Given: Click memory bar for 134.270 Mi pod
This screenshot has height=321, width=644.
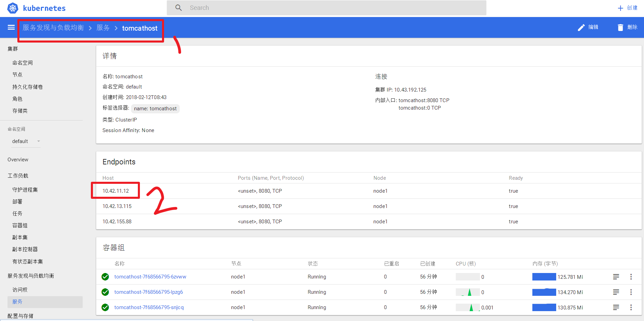Looking at the screenshot, I should coord(544,292).
